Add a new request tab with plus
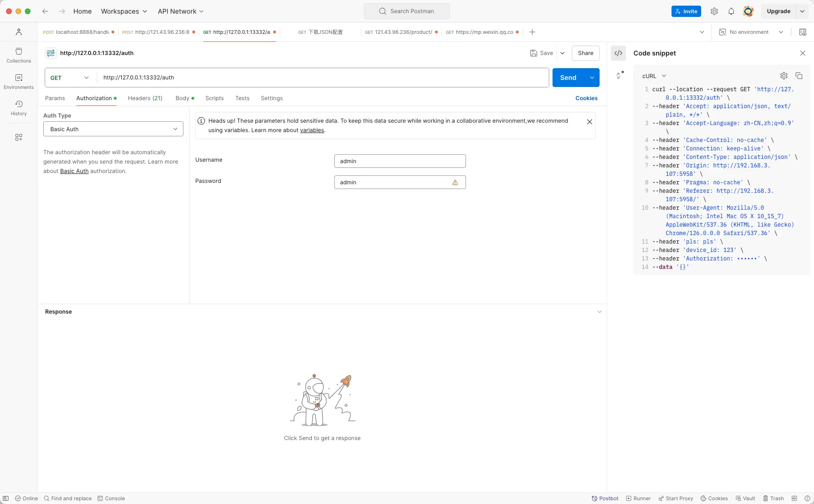 click(x=532, y=32)
